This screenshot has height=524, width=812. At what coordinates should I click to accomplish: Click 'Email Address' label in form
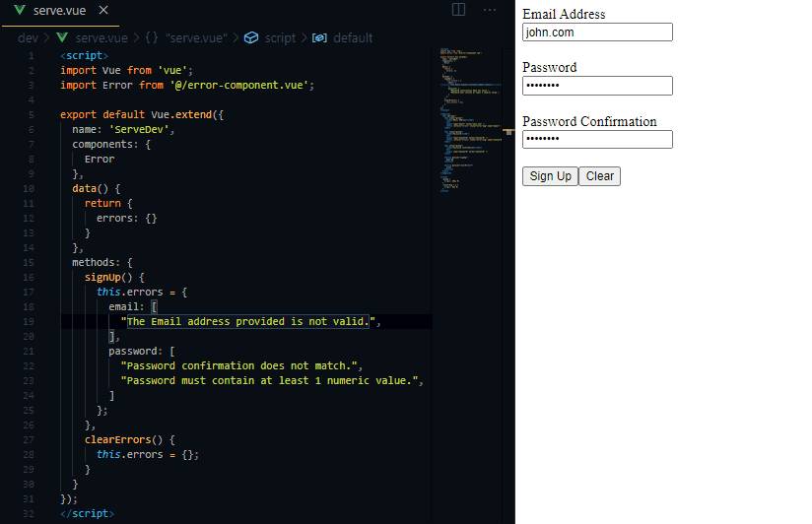click(564, 14)
